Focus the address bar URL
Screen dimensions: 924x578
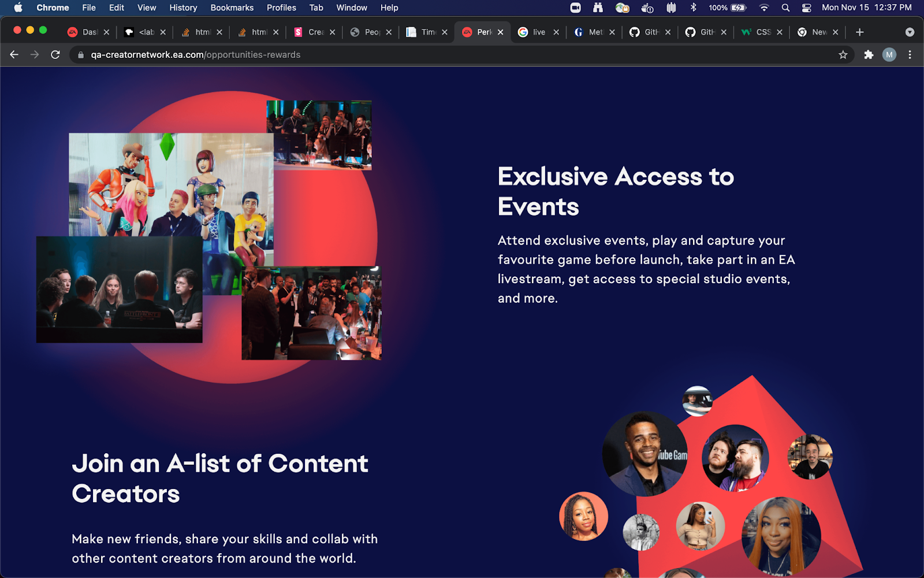(x=196, y=55)
